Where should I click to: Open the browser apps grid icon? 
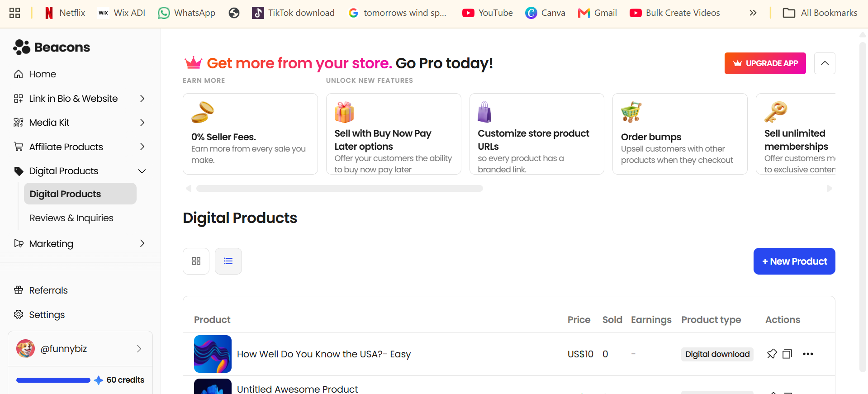pyautogui.click(x=15, y=13)
